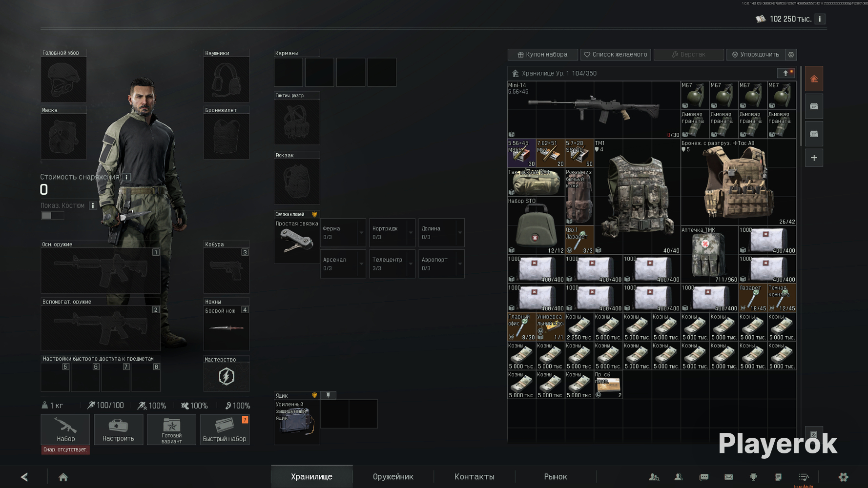
Task: Open the currency info icon beside 102 250 тыс.
Action: (x=820, y=19)
